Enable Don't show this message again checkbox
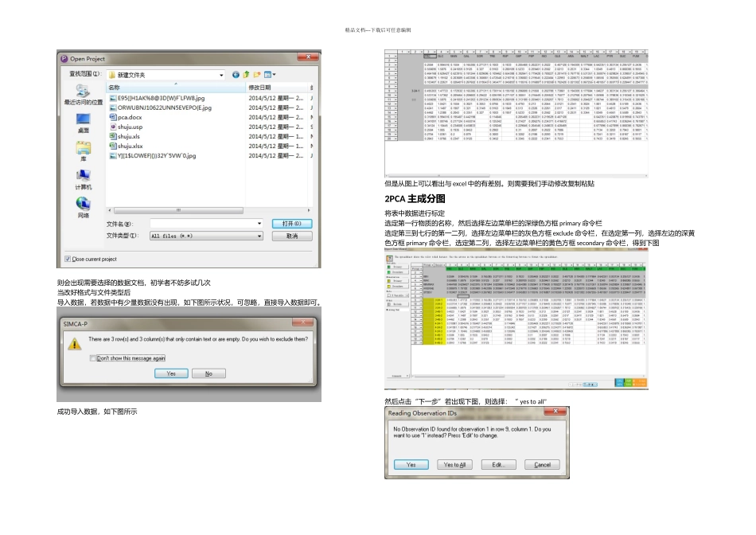The image size is (756, 535). tap(92, 358)
